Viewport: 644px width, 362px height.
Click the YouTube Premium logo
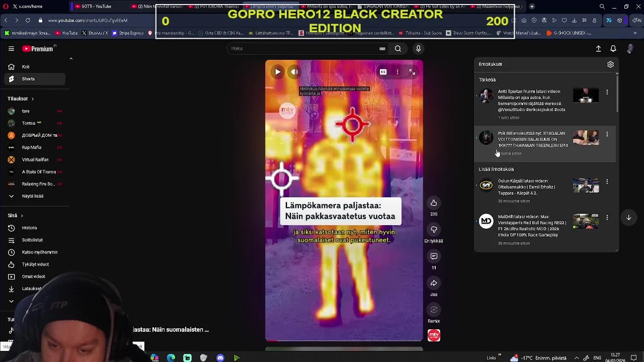[38, 49]
